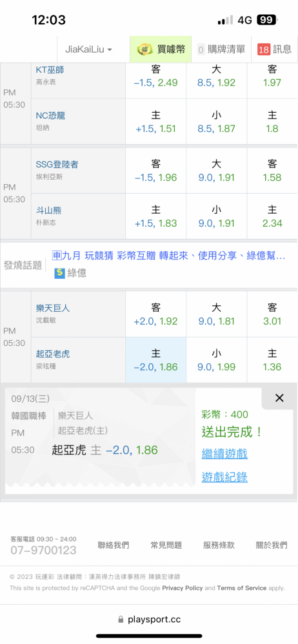The height and width of the screenshot is (644, 298).
Task: Choose 斗山熊 home moneyline 2.34
Action: click(x=272, y=216)
